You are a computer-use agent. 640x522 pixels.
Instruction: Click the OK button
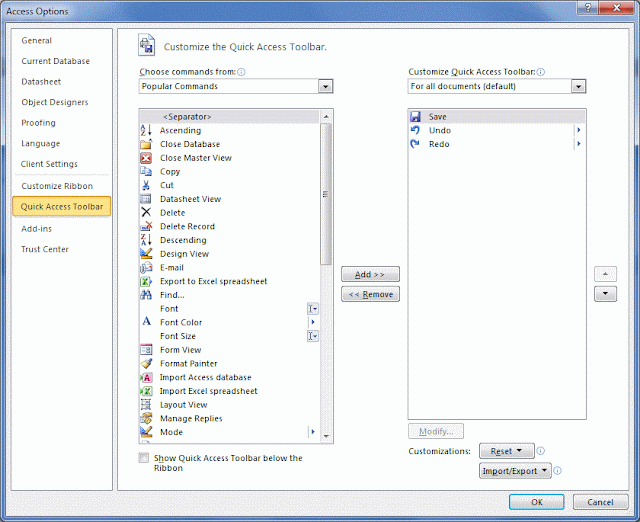coord(536,502)
